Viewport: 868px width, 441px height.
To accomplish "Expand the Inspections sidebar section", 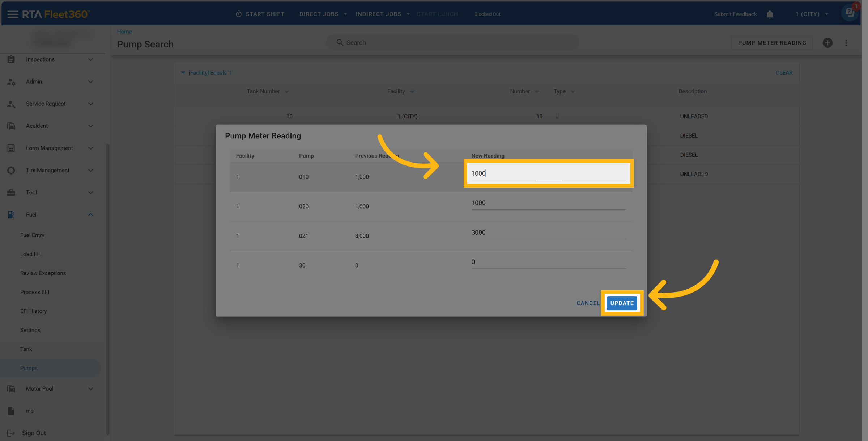I will [x=90, y=59].
